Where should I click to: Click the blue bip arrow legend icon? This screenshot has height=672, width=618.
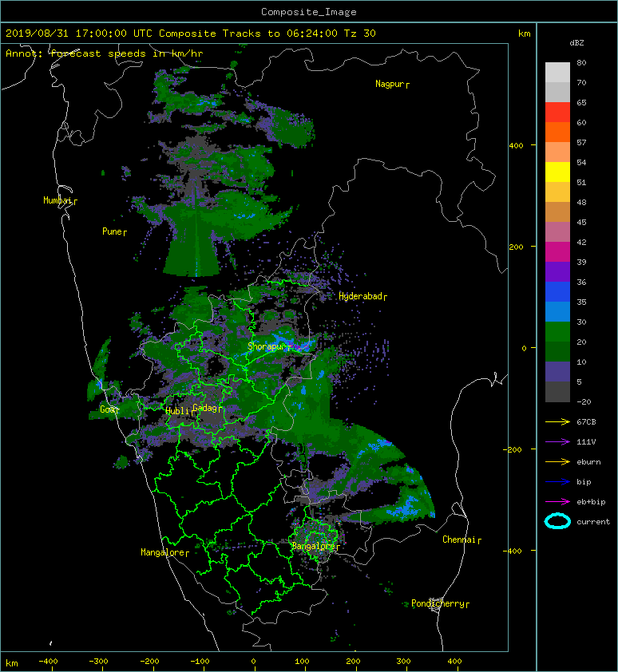pyautogui.click(x=557, y=482)
